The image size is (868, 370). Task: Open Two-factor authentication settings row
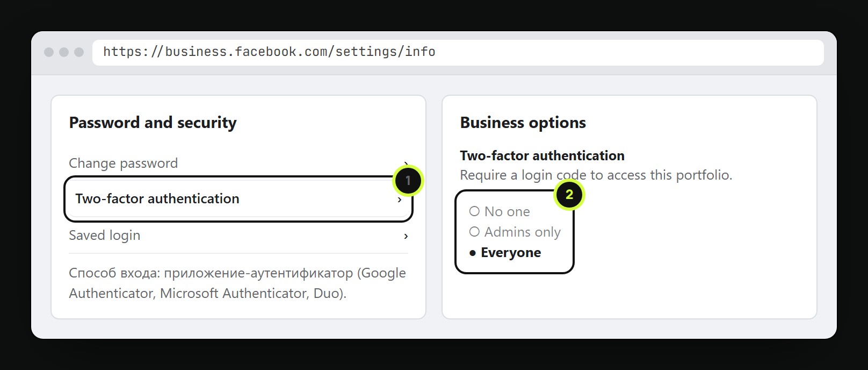click(x=238, y=199)
